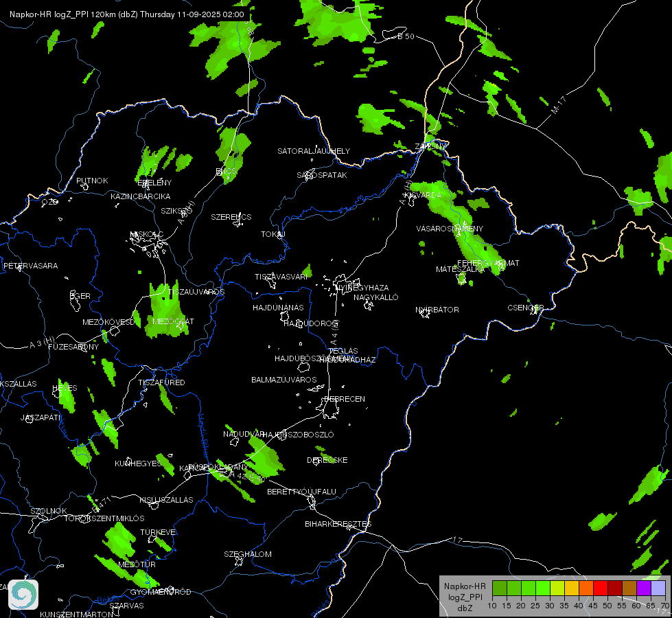Select the PUTNOK town label
Image resolution: width=672 pixels, height=618 pixels.
point(92,181)
